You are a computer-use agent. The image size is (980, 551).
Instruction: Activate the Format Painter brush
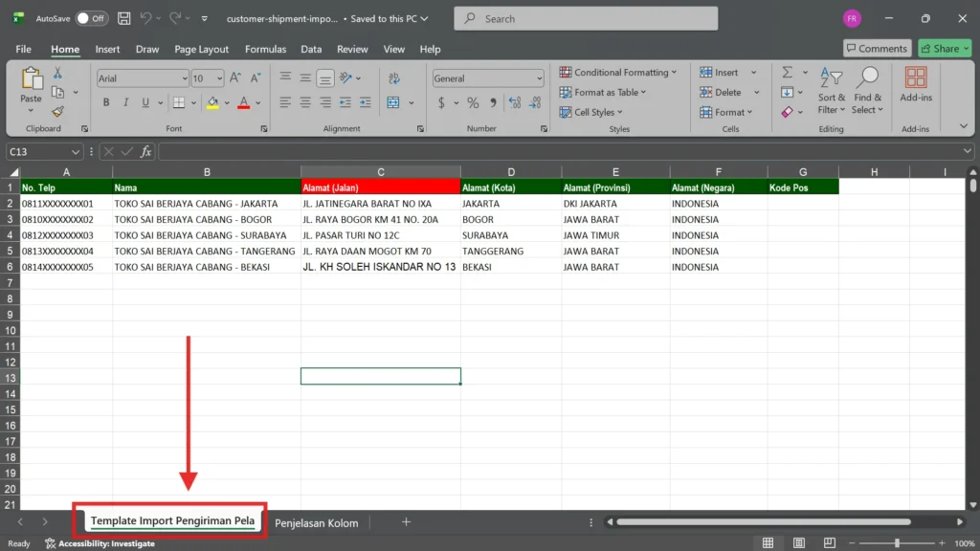(x=57, y=112)
